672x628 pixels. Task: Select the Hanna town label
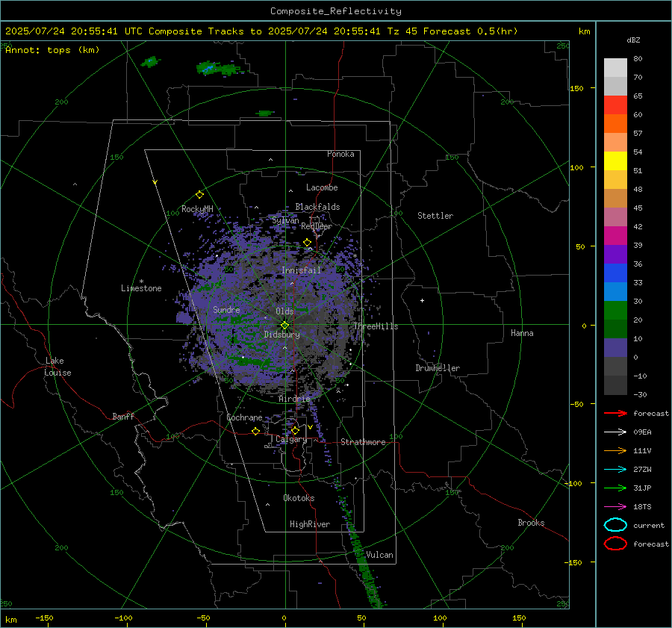(522, 333)
